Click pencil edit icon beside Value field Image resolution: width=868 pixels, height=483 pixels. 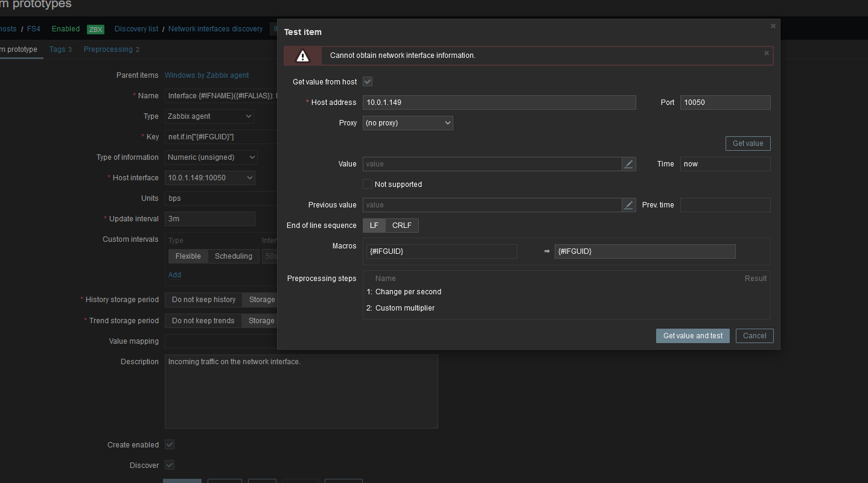[629, 164]
